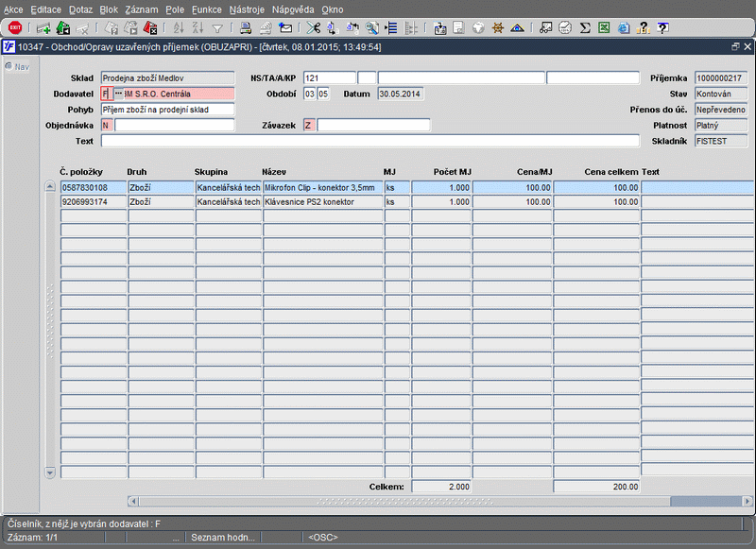Screen dimensions: 756x549
Task: Open the Akce menu
Action: point(13,9)
